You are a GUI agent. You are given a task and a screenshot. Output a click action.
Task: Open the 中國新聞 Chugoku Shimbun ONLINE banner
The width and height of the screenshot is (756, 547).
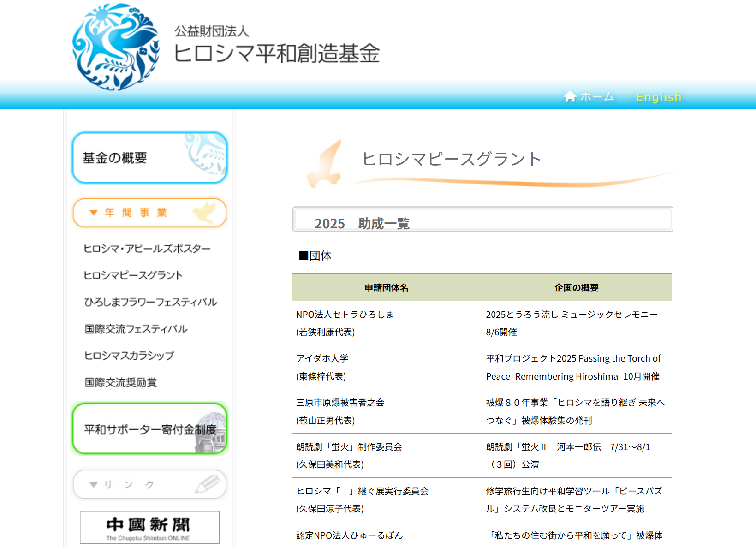pos(149,527)
